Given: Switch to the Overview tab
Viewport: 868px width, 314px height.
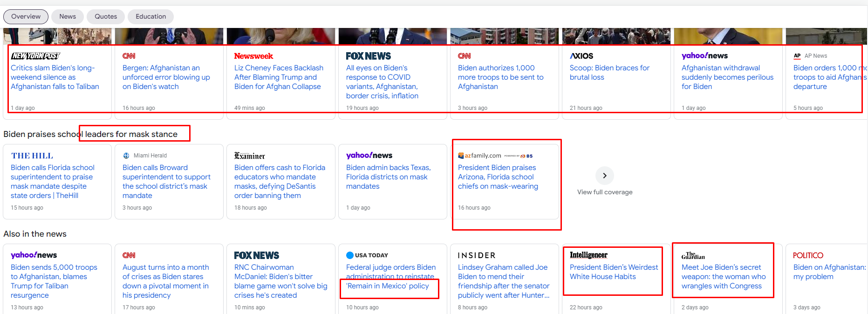Looking at the screenshot, I should (26, 17).
